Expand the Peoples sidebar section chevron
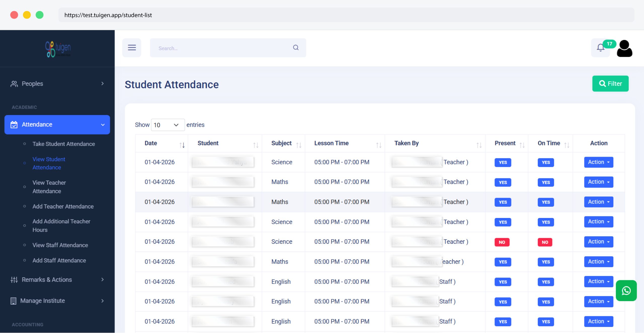This screenshot has height=333, width=644. pos(103,84)
